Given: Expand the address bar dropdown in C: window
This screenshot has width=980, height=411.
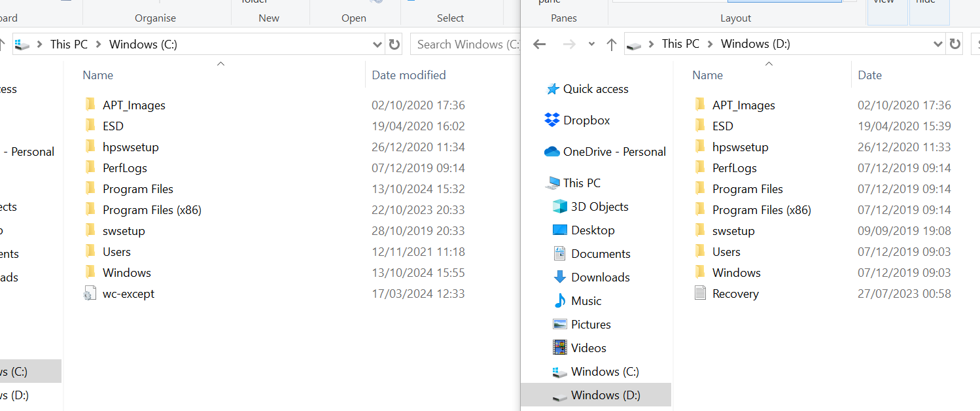Looking at the screenshot, I should (377, 44).
